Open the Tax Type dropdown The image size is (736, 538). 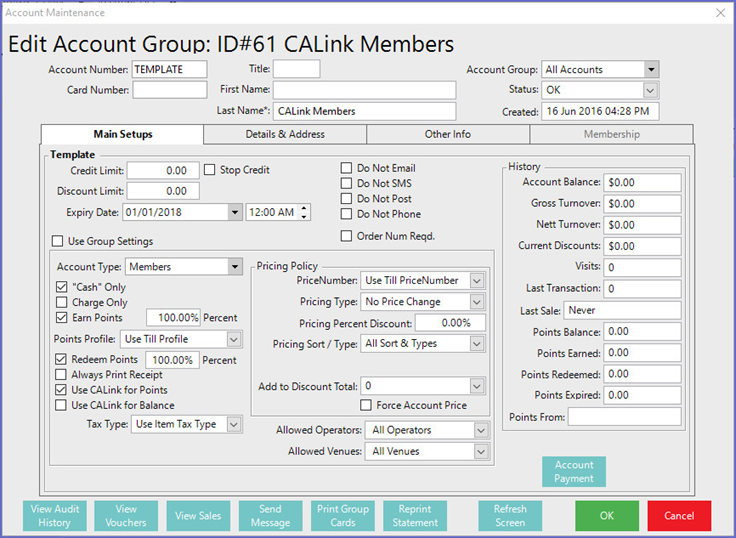click(x=234, y=424)
